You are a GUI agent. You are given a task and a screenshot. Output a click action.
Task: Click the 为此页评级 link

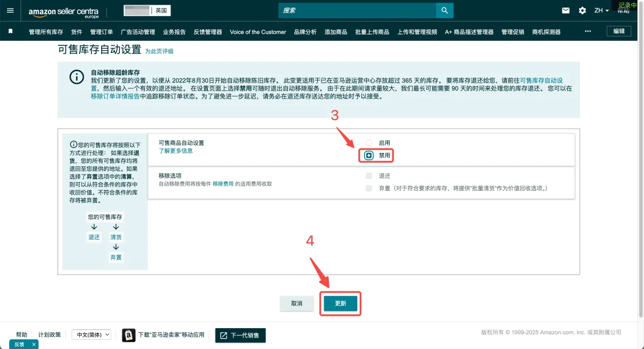click(159, 51)
